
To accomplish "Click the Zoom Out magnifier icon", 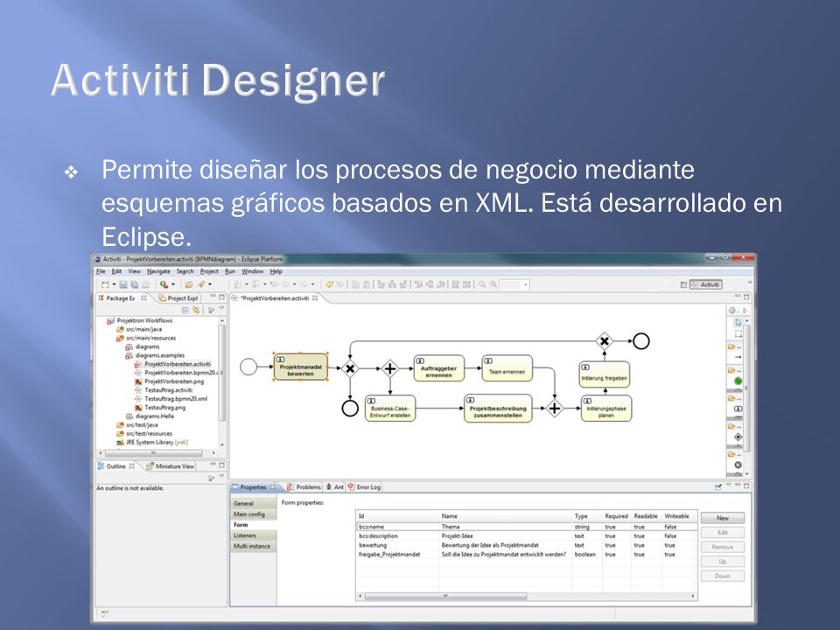I will pyautogui.click(x=482, y=284).
